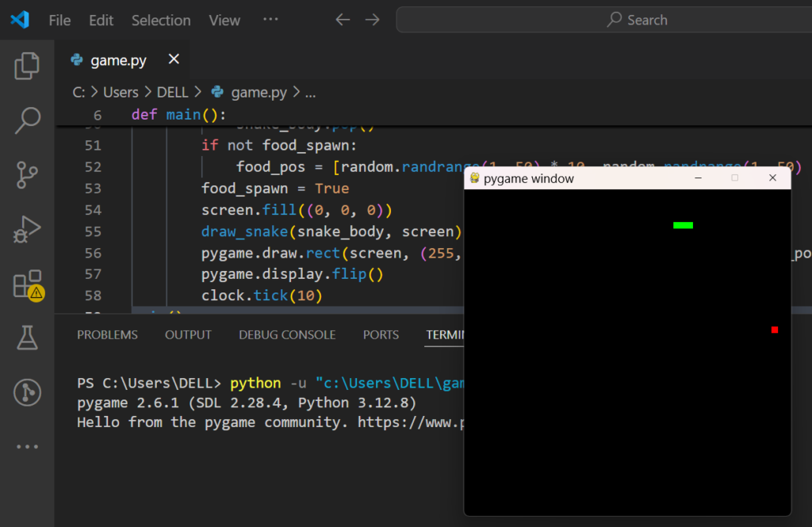The height and width of the screenshot is (527, 812).
Task: Click the DELL breadcrumb segment
Action: pyautogui.click(x=172, y=92)
